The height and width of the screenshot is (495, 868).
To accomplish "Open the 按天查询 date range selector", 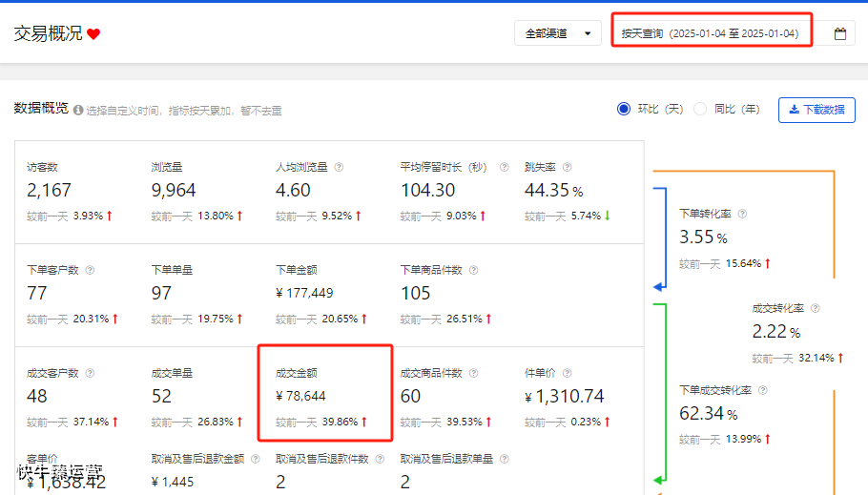I will click(712, 33).
